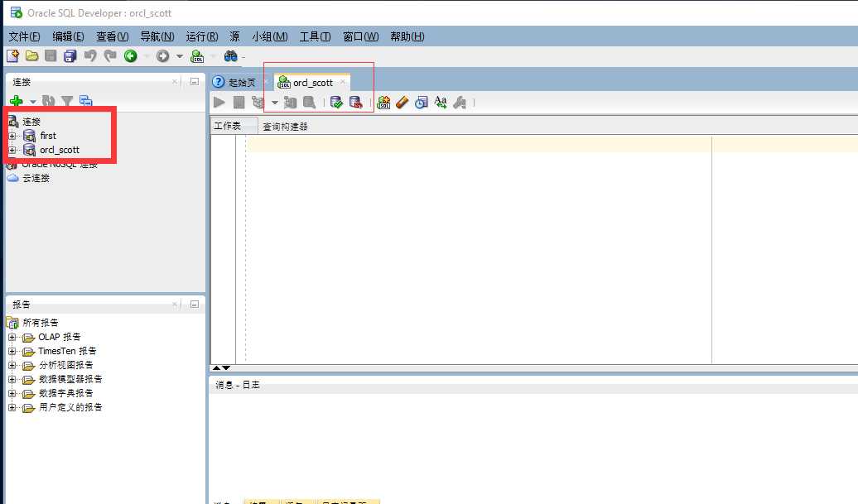Select the 所有报告 root node

click(40, 323)
